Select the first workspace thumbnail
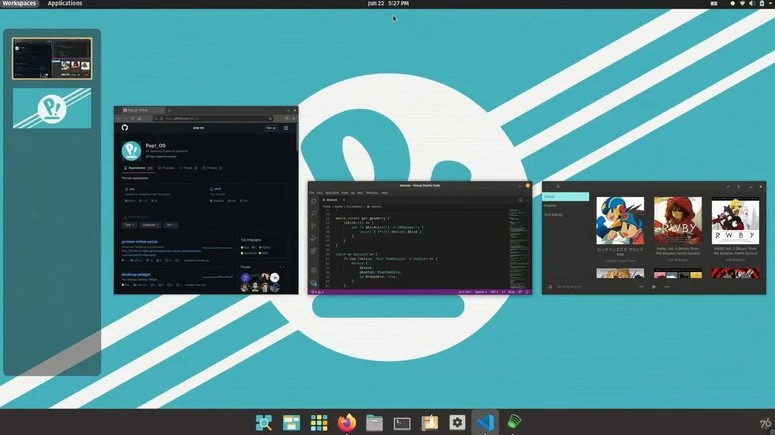This screenshot has height=435, width=775. tap(52, 58)
